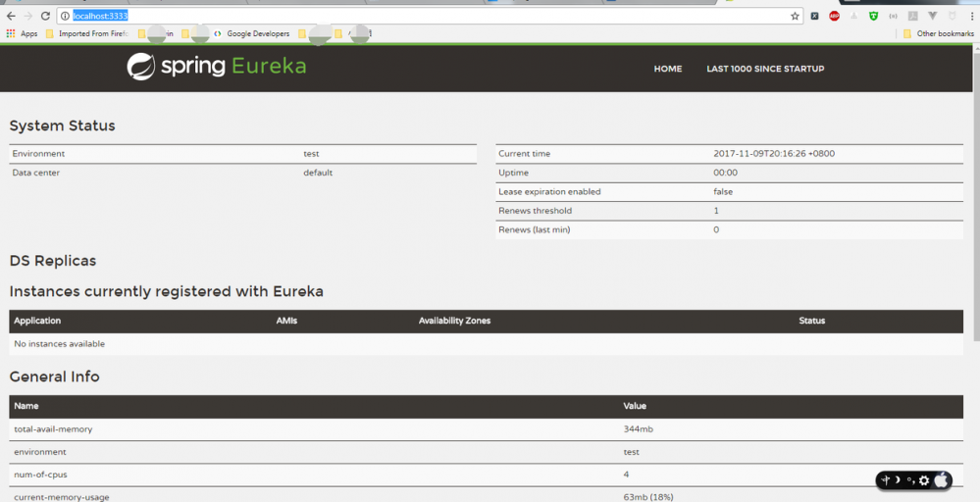Screen dimensions: 980x502
Task: Open the Apps grid shortcut
Action: click(x=22, y=33)
